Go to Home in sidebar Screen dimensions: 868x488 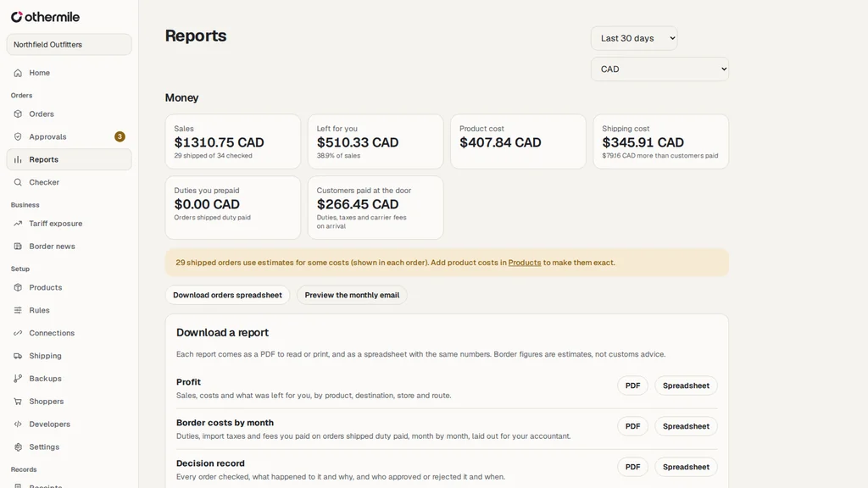pyautogui.click(x=70, y=73)
